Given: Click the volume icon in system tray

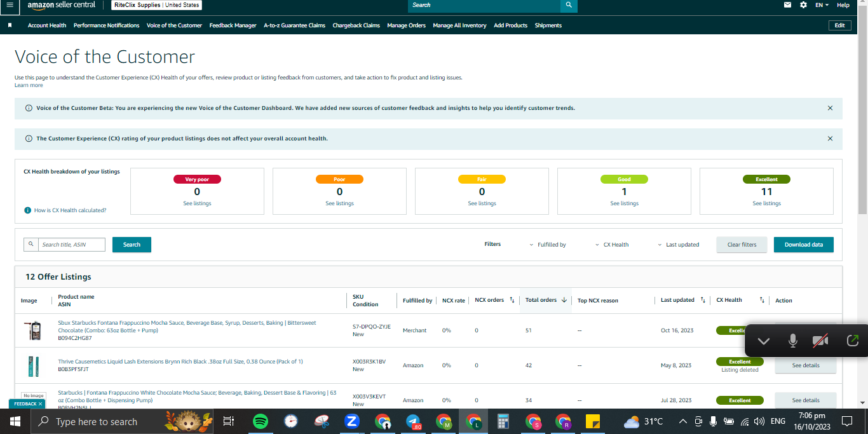Looking at the screenshot, I should click(759, 421).
